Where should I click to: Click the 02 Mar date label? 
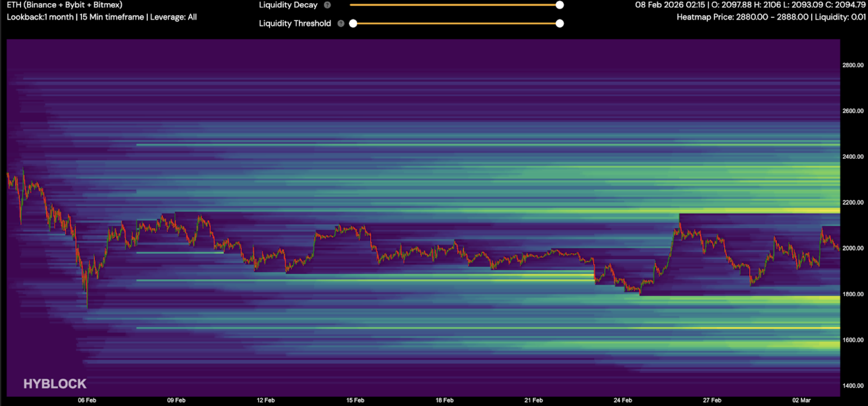tap(801, 400)
